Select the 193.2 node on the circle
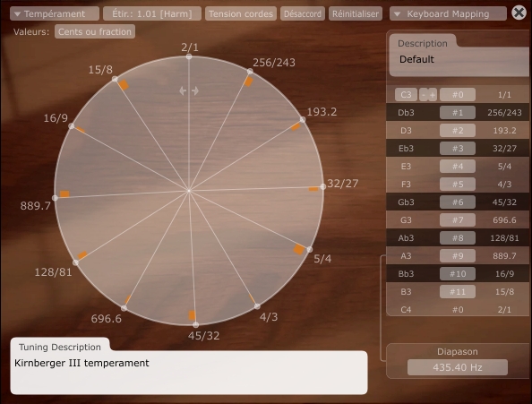The width and height of the screenshot is (532, 404). 303,120
